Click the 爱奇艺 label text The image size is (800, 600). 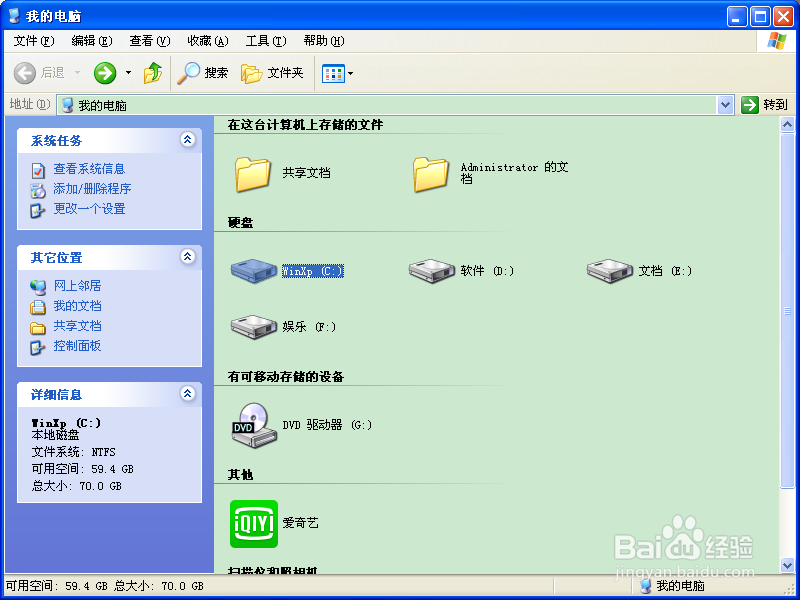point(301,523)
